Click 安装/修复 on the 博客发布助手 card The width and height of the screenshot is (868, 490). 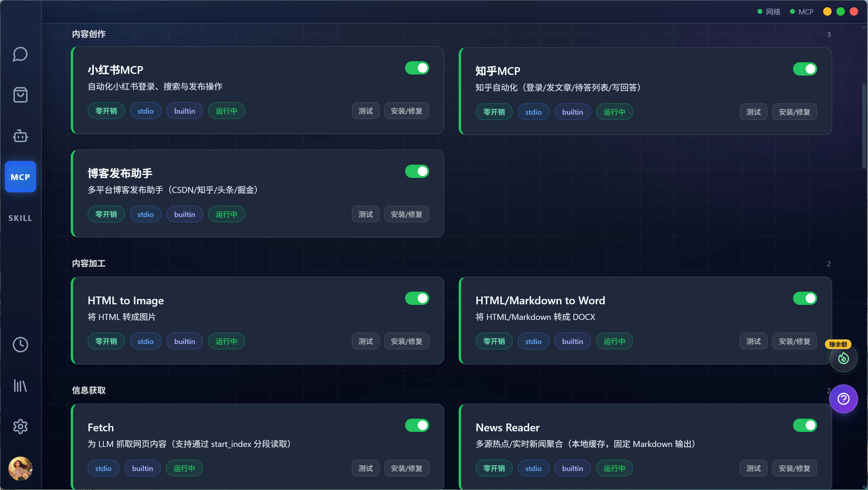click(406, 214)
